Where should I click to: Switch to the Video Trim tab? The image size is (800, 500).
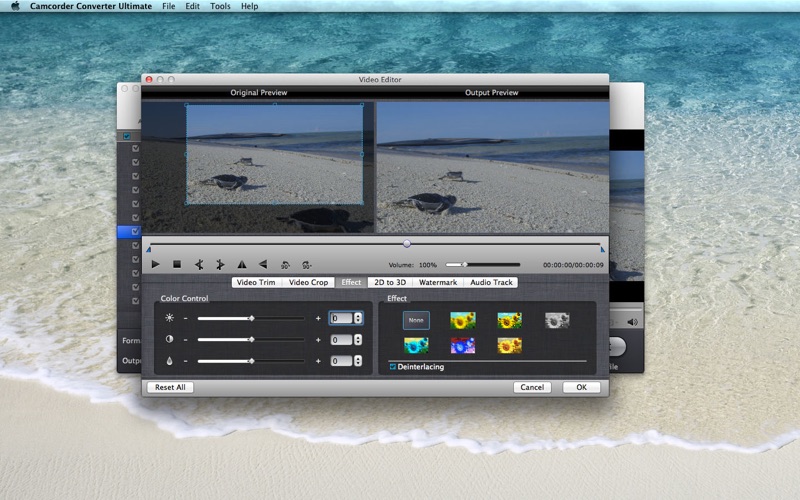pyautogui.click(x=256, y=282)
